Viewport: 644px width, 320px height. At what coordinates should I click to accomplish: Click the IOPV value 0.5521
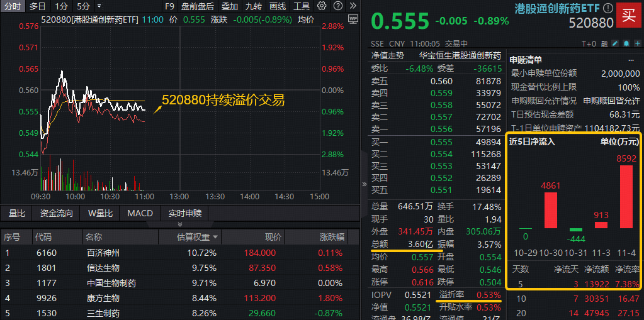click(418, 295)
